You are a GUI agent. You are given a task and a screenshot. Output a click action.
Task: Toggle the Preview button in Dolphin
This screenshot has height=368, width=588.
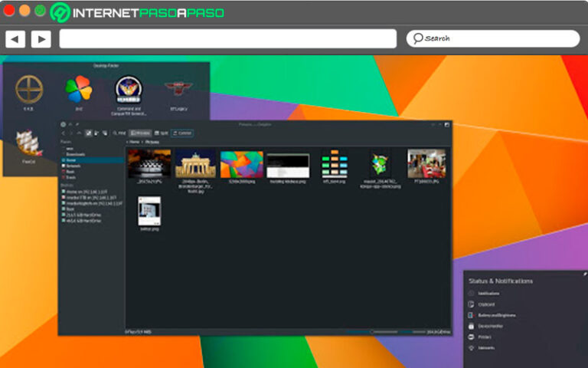point(141,133)
